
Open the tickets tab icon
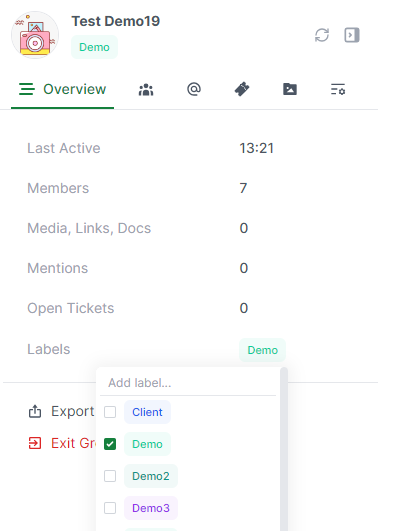coord(242,89)
